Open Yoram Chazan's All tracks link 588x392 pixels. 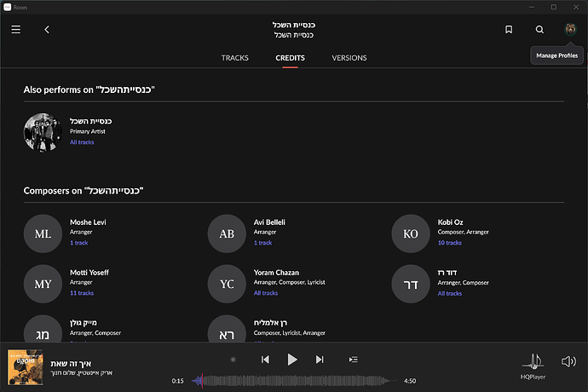point(266,293)
